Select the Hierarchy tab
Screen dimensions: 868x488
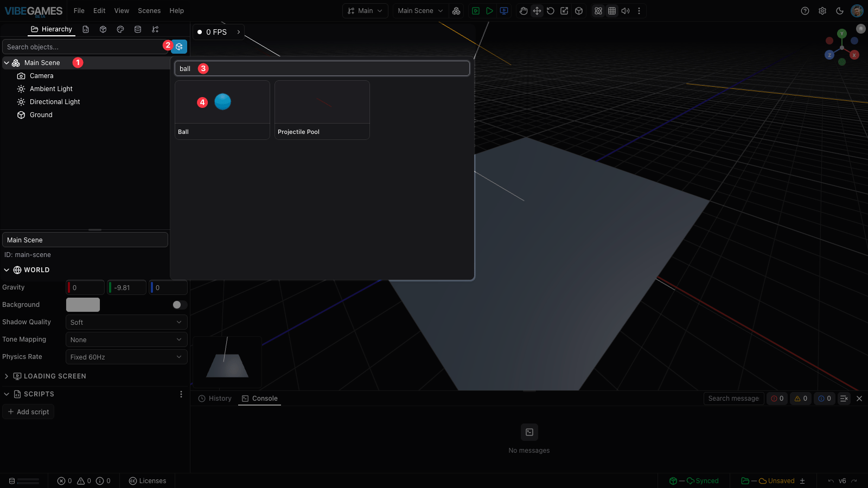click(x=52, y=29)
